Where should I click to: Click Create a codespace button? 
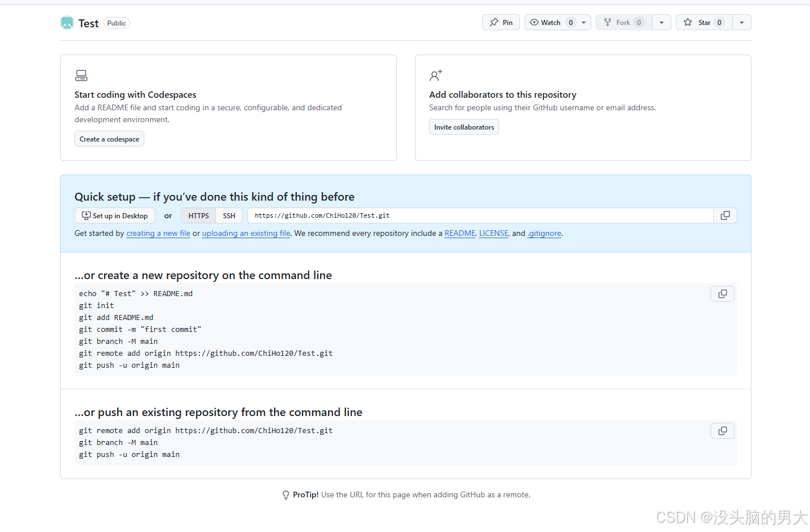109,139
